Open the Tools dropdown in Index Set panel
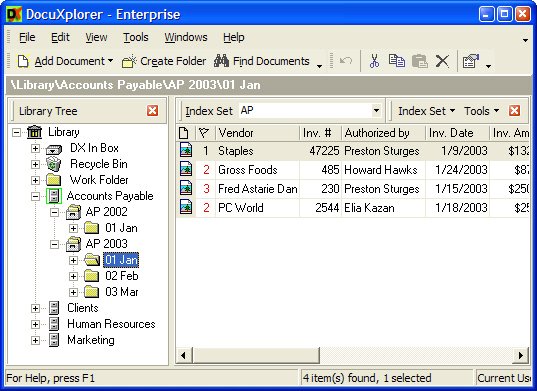Screen dimensions: 537x391 point(481,111)
